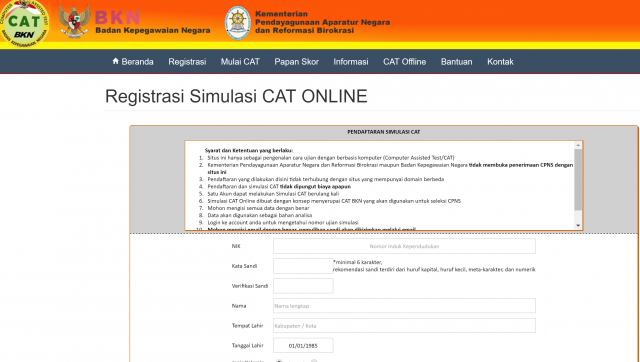Click term 1 'Situs ini hanya sebagai pengenalan'

click(x=331, y=158)
